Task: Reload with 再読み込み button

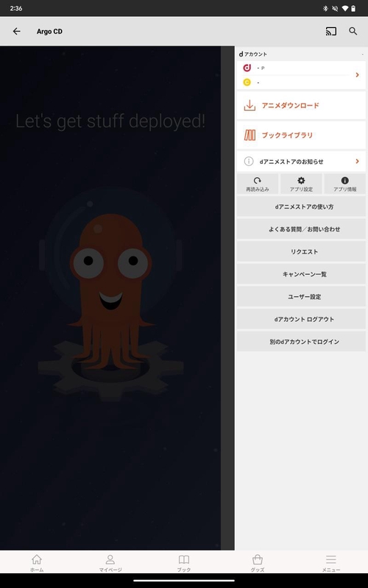Action: 257,184
